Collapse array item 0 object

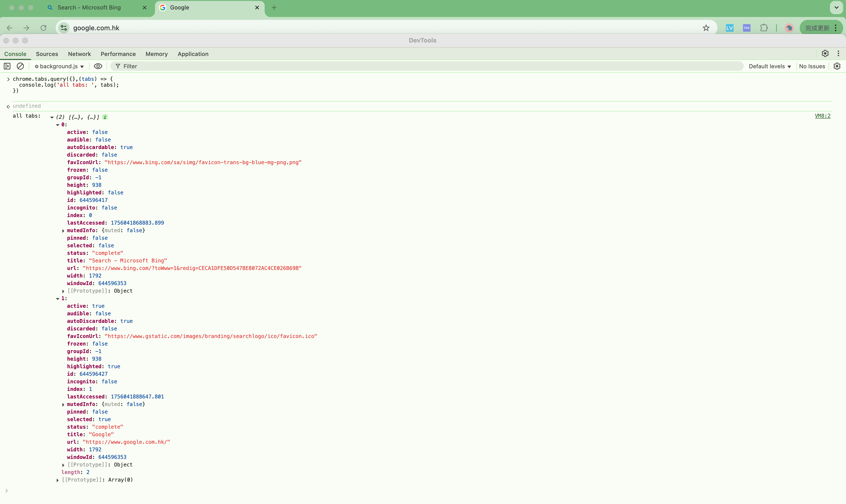click(58, 125)
